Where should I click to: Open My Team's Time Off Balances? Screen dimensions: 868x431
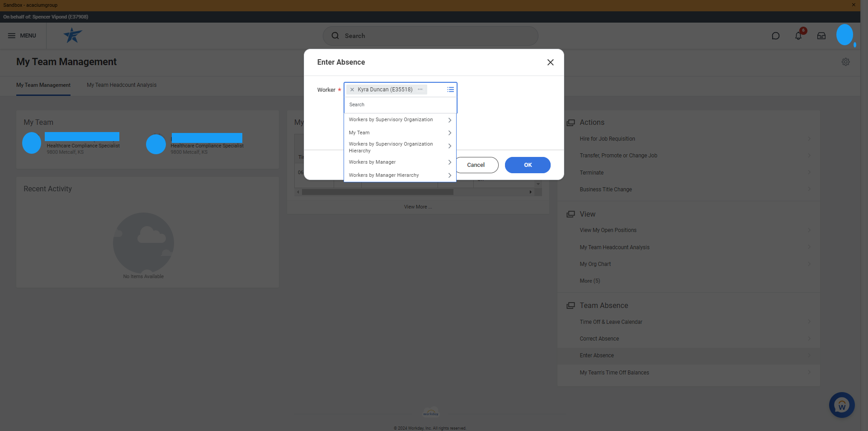[614, 373]
